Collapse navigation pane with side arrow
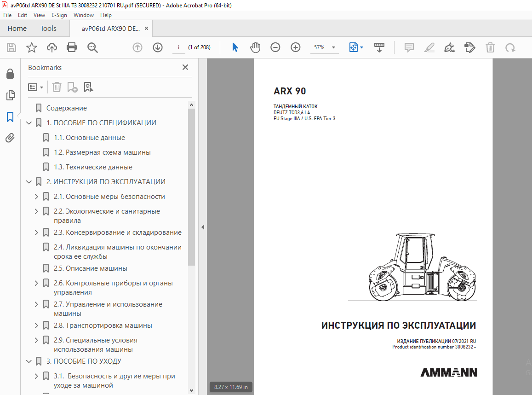Viewport: 532px width, 395px height. click(x=203, y=227)
